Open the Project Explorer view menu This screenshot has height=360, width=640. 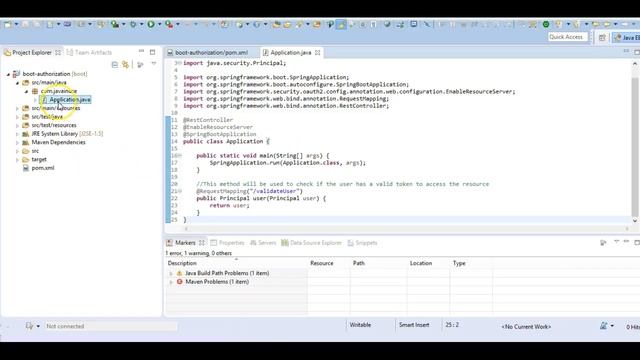(154, 64)
